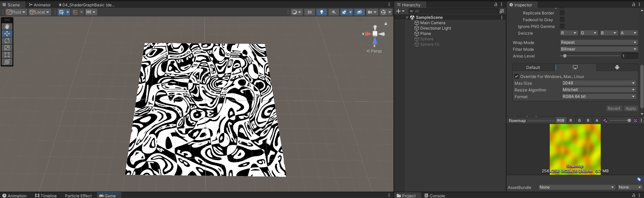Click the Android platform override tab

click(617, 68)
